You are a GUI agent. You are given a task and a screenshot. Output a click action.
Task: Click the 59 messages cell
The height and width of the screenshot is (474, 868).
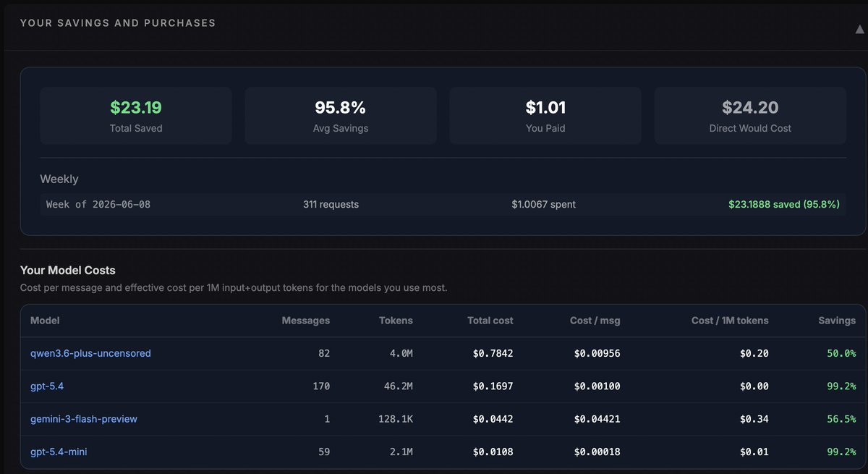coord(324,452)
